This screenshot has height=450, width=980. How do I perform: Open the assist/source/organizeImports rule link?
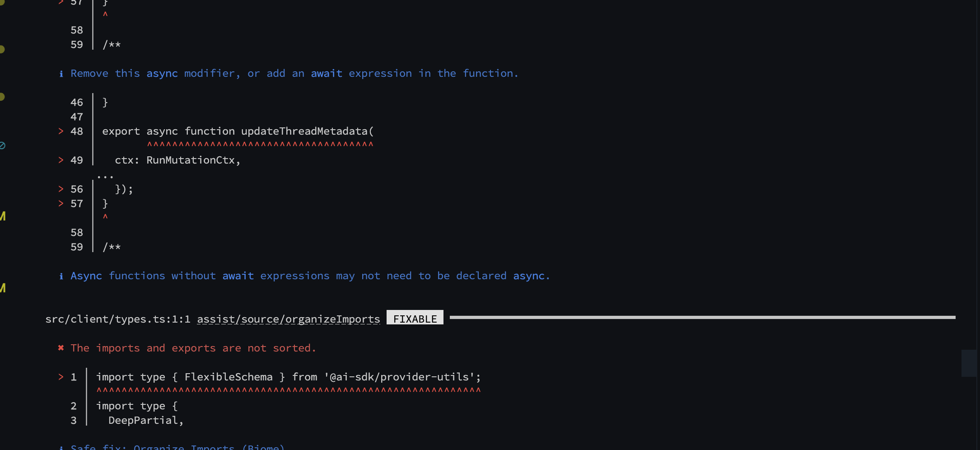coord(289,319)
